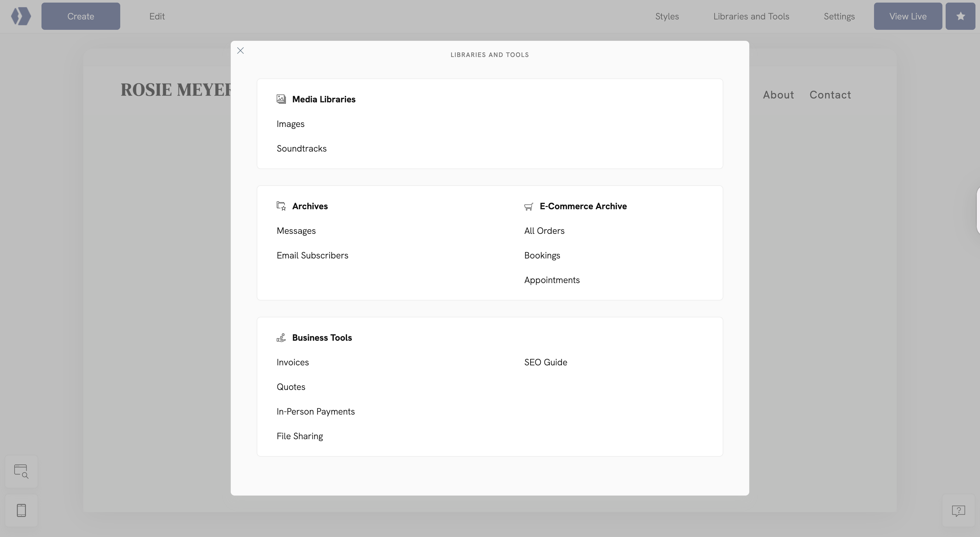Viewport: 980px width, 537px height.
Task: Open the Styles menu
Action: click(x=667, y=16)
